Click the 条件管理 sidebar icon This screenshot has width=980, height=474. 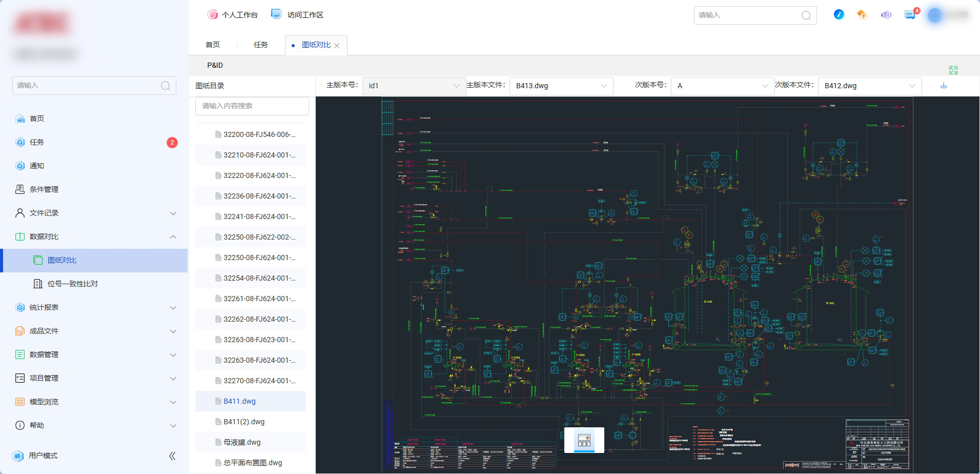click(20, 189)
